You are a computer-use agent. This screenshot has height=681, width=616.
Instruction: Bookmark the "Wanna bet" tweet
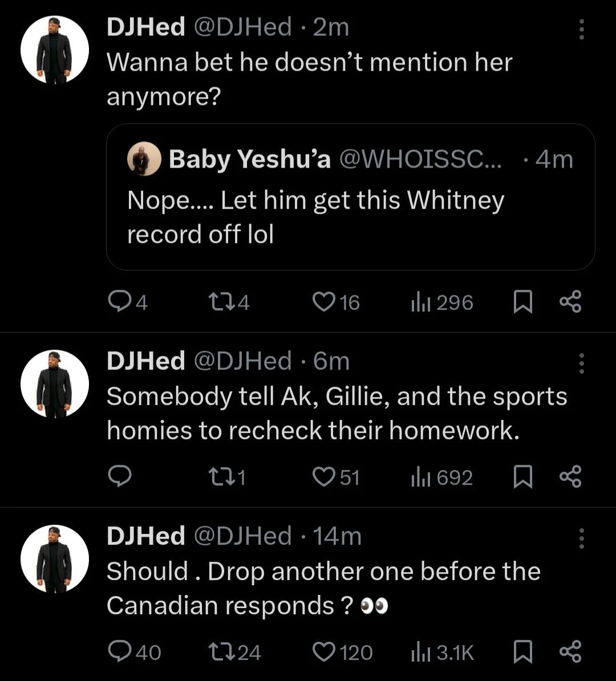522,302
